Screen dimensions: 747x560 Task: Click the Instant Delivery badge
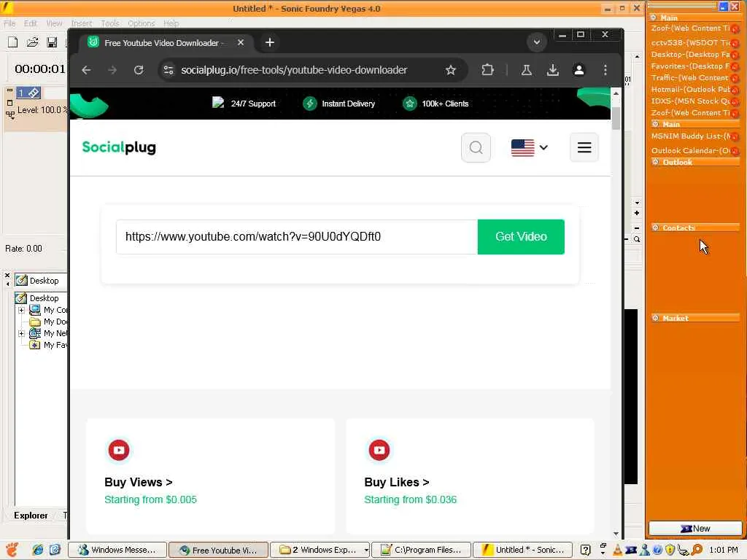(x=339, y=104)
